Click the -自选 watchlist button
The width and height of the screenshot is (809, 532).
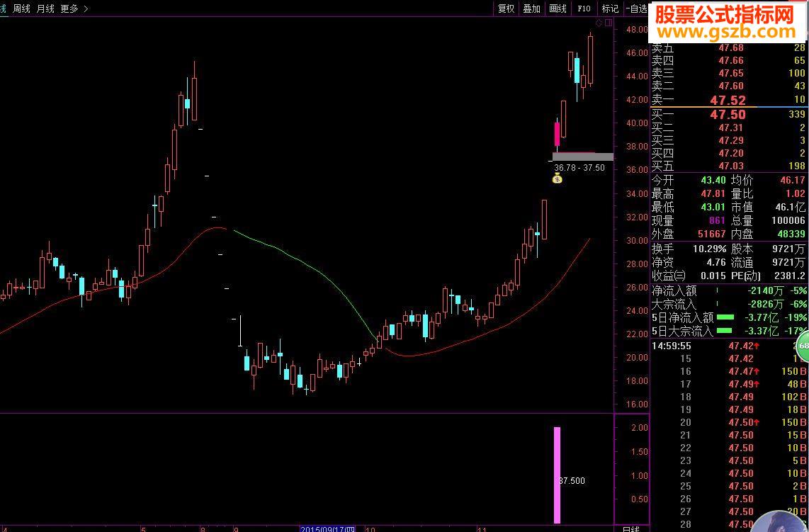637,9
